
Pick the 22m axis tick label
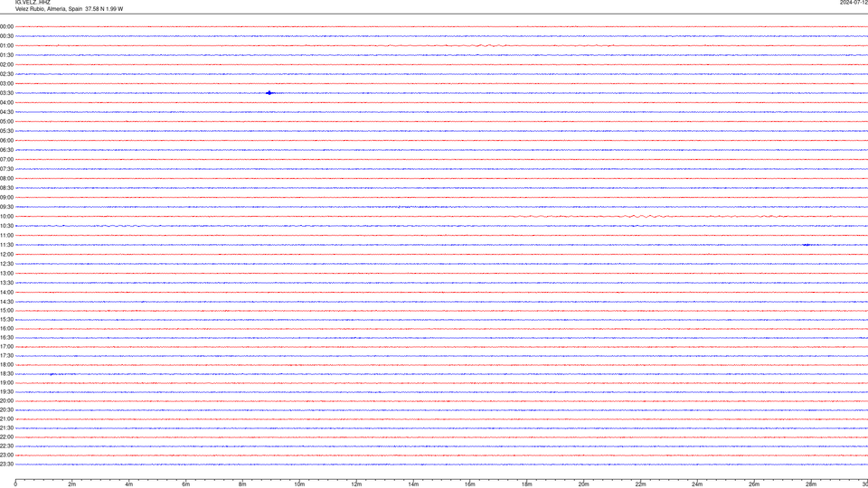point(640,484)
